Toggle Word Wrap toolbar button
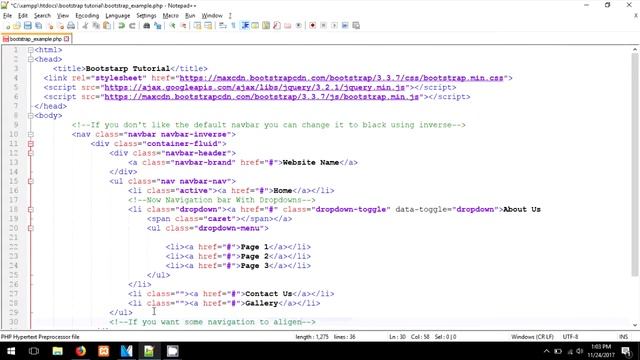The height and width of the screenshot is (360, 640). point(222,26)
